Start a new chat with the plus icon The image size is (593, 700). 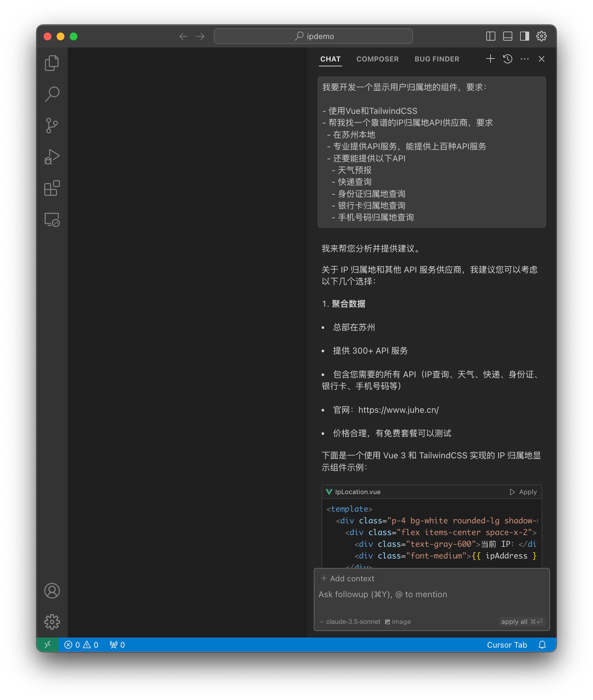490,59
